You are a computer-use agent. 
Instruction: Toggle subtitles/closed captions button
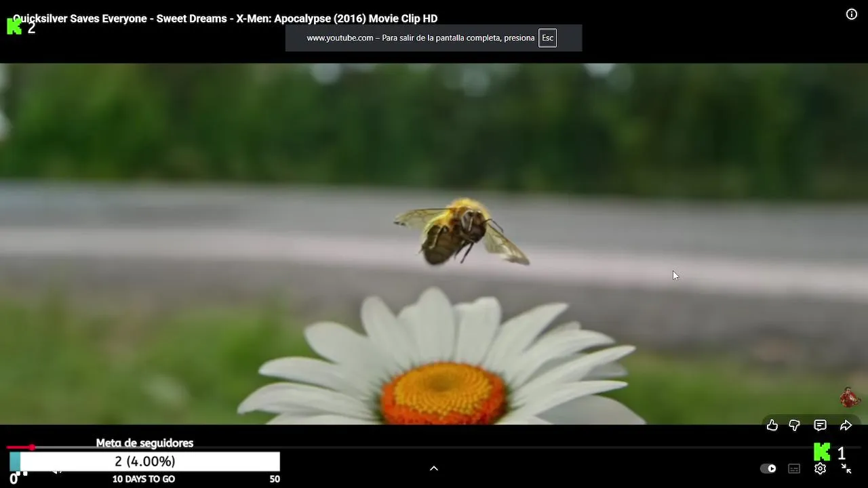pyautogui.click(x=794, y=468)
